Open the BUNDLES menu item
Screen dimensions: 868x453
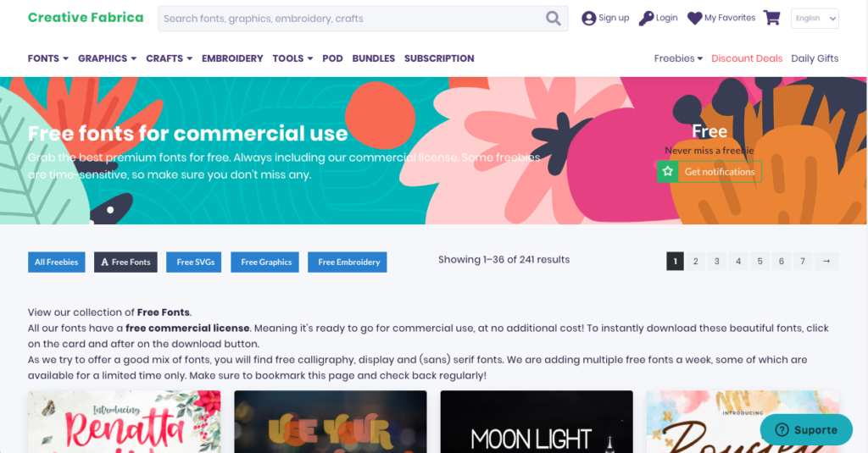point(374,58)
